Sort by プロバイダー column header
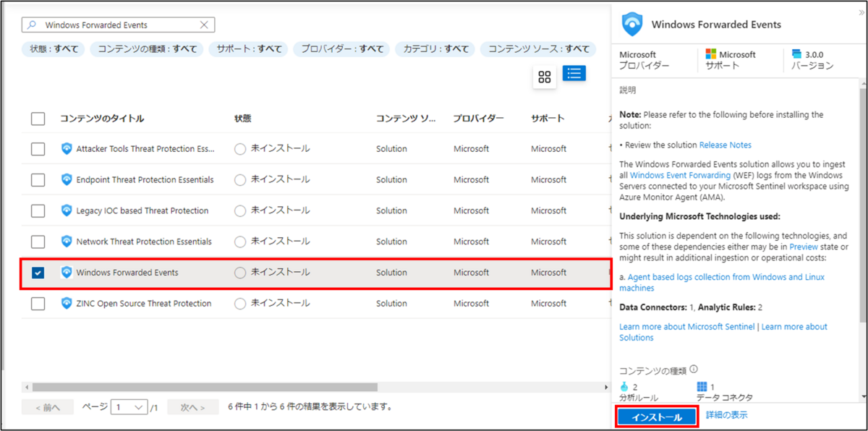 pos(478,119)
